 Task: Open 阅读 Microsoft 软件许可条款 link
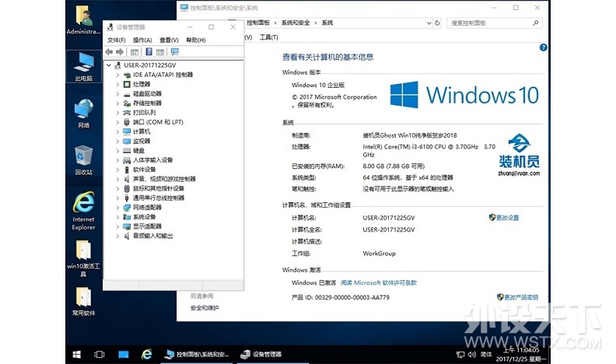[379, 282]
